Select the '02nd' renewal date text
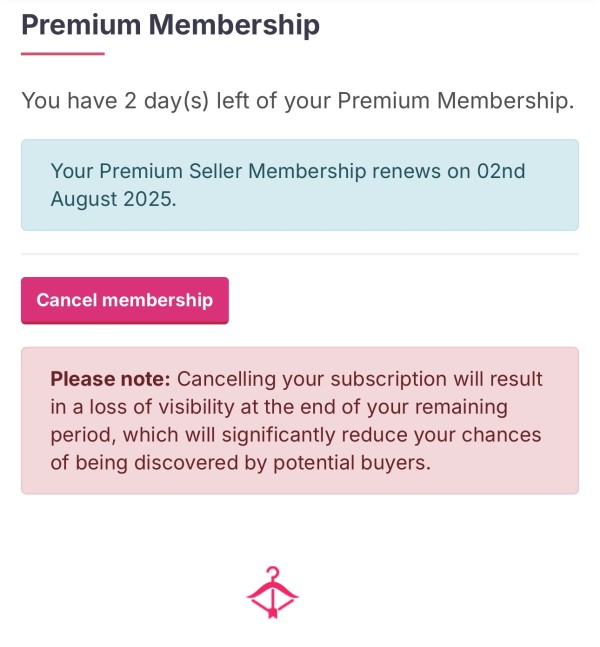This screenshot has width=600, height=647. click(x=501, y=171)
